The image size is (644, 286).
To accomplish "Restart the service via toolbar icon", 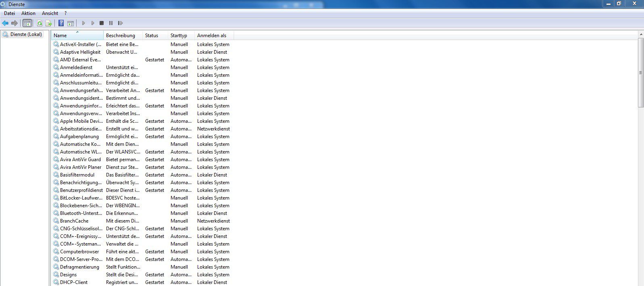I will click(120, 23).
